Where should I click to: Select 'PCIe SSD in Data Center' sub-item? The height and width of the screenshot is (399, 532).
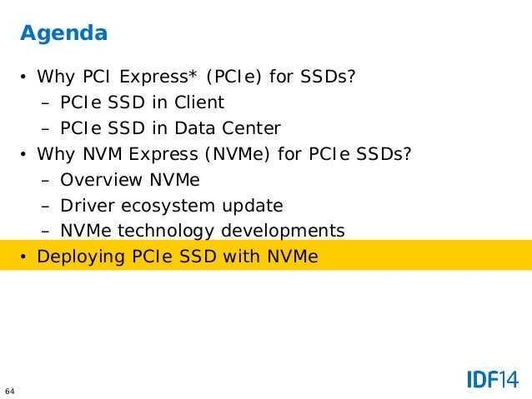click(x=170, y=128)
